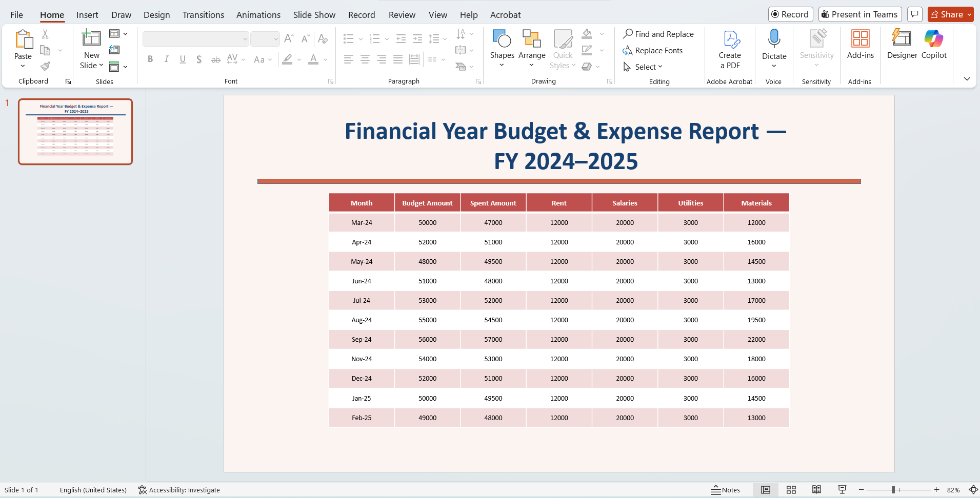This screenshot has width=980, height=498.
Task: Open the font name dropdown
Action: tap(245, 39)
